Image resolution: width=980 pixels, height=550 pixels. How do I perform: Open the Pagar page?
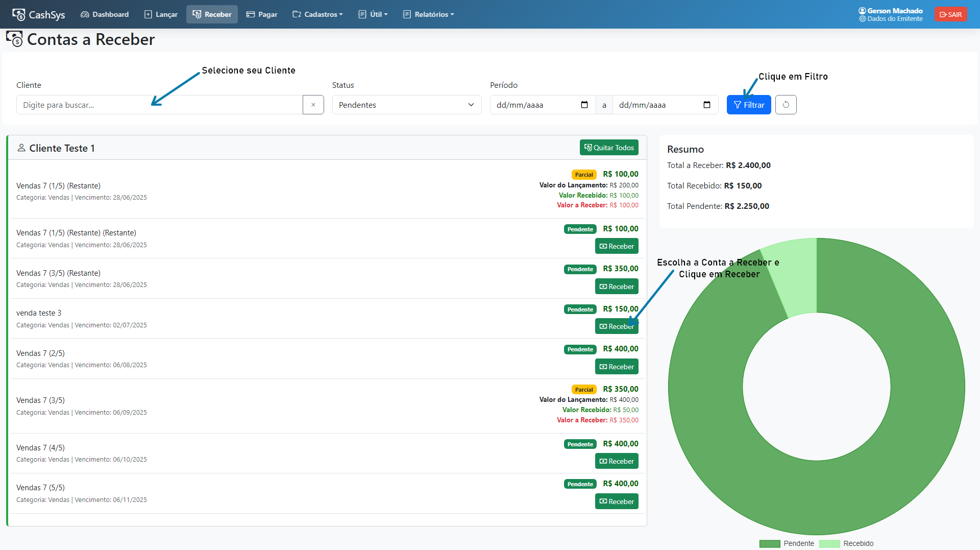[x=262, y=14]
